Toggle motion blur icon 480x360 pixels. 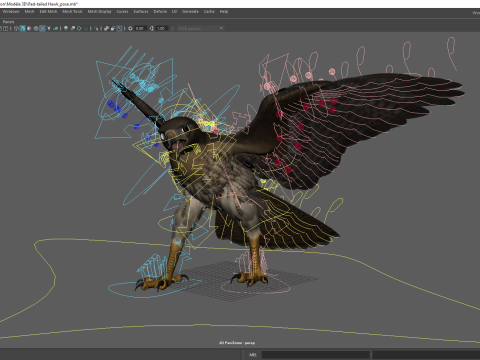pos(73,28)
